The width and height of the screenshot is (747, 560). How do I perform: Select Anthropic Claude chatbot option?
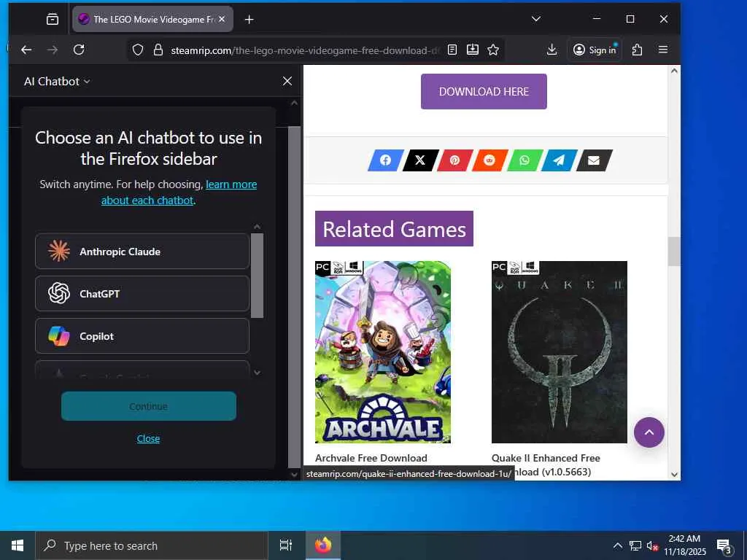pyautogui.click(x=142, y=252)
